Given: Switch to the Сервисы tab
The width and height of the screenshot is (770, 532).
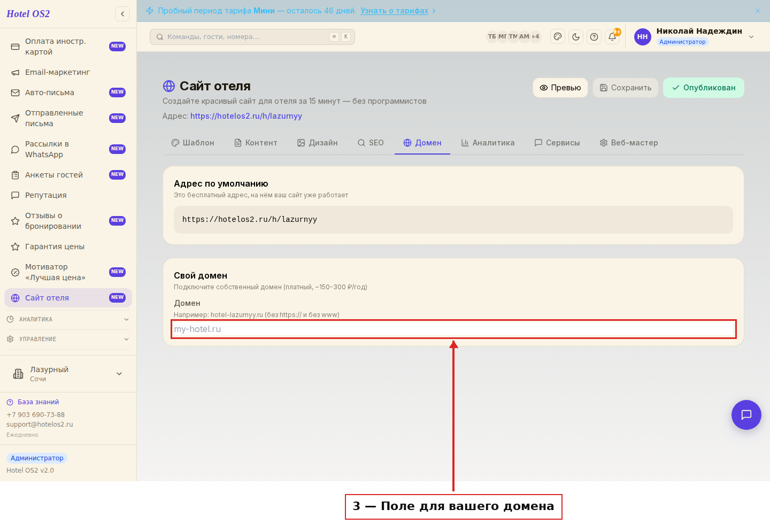Looking at the screenshot, I should (x=557, y=143).
